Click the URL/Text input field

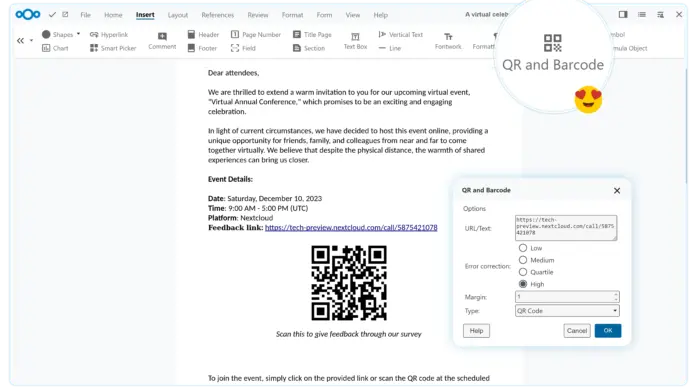pos(566,228)
